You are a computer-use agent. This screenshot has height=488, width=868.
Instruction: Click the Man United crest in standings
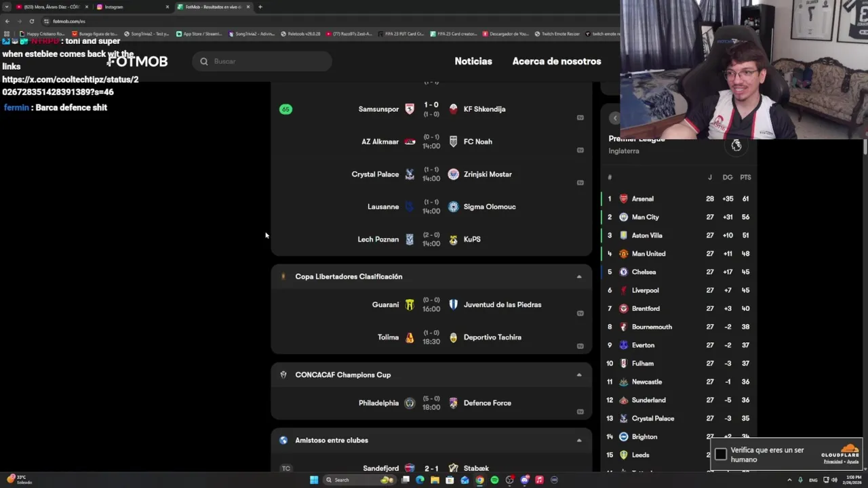coord(624,254)
